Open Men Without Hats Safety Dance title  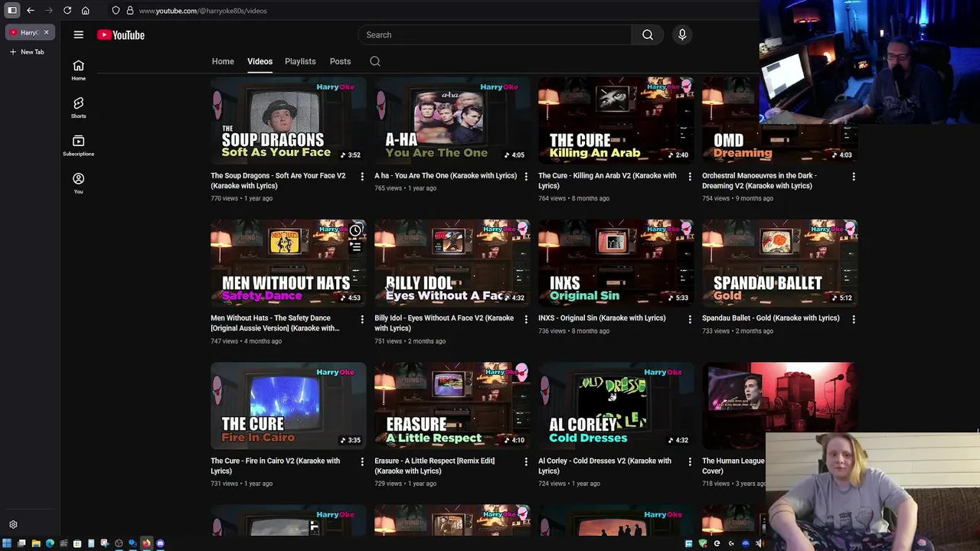click(x=275, y=323)
